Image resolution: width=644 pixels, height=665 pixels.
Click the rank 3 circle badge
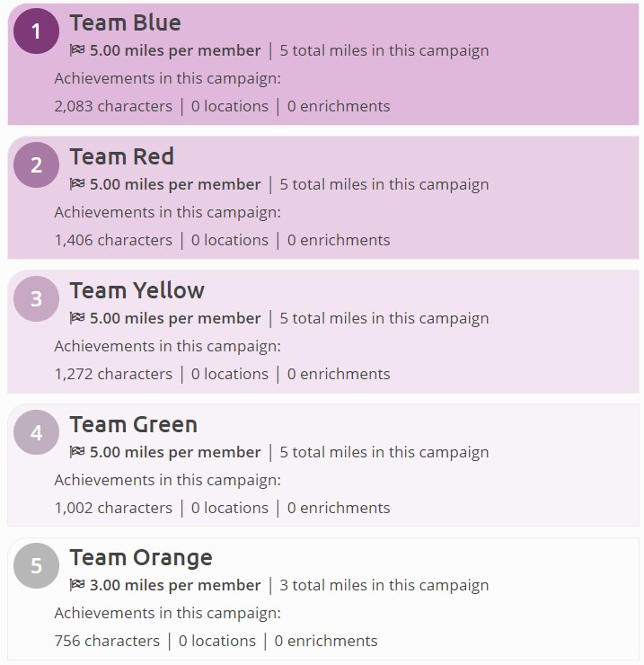(x=36, y=298)
